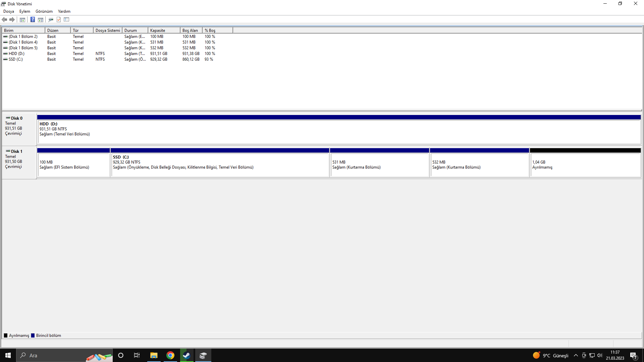Expand hidden system tray icons chevron
This screenshot has width=644, height=362.
point(576,356)
